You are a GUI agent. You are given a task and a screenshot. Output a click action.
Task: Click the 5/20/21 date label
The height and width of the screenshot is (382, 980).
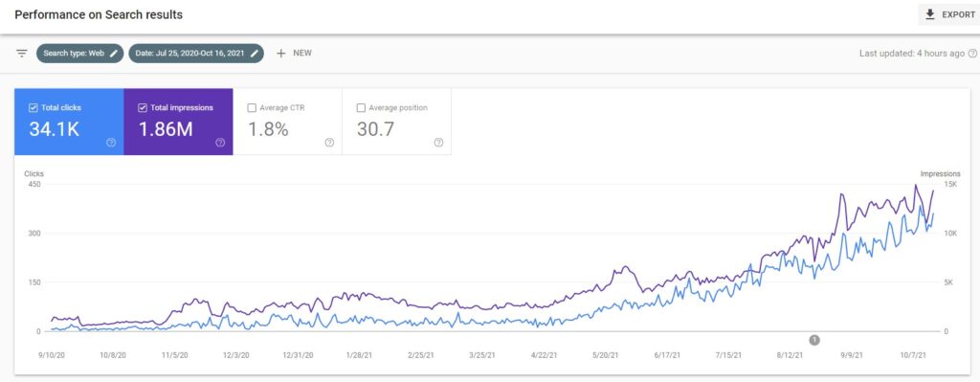606,355
